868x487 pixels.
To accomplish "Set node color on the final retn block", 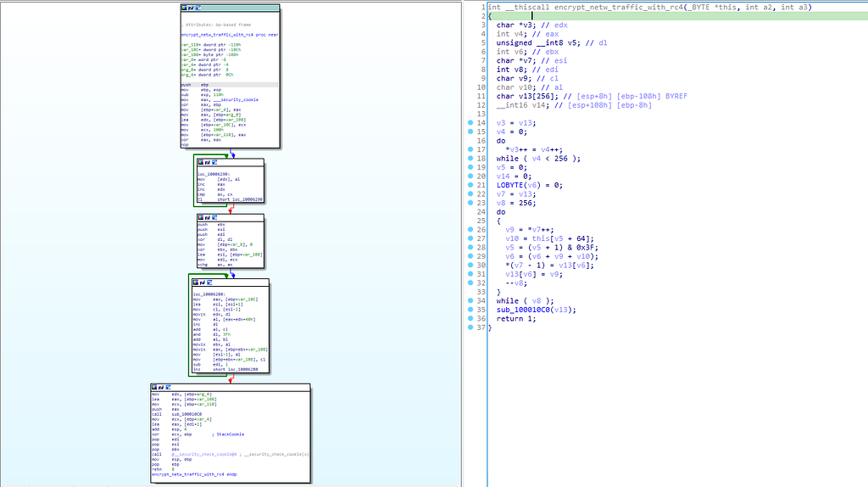I will tap(155, 387).
